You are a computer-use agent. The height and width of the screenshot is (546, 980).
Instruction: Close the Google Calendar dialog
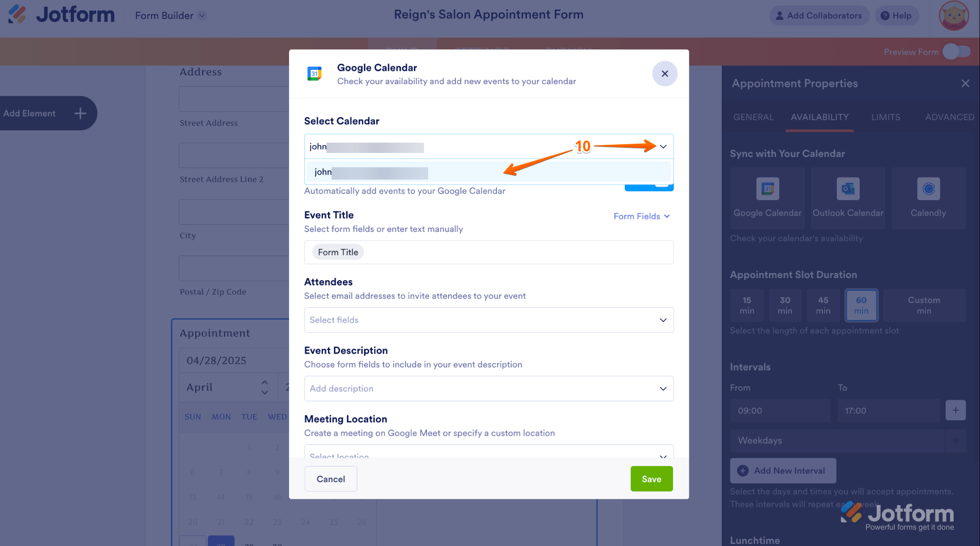[665, 74]
